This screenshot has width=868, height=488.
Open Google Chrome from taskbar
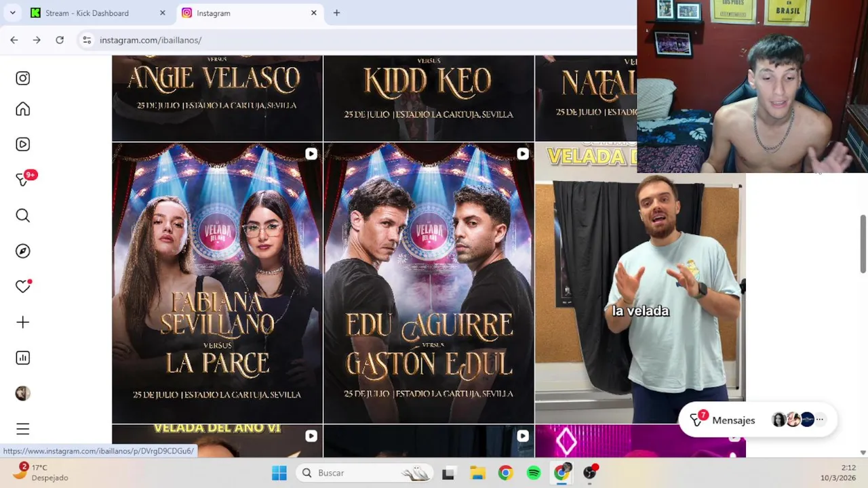tap(505, 473)
